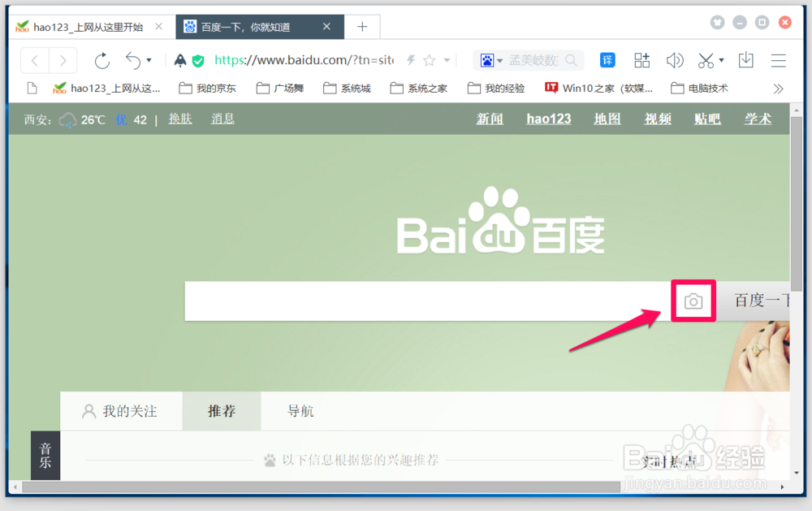Bookmark page with the star icon

(x=429, y=61)
